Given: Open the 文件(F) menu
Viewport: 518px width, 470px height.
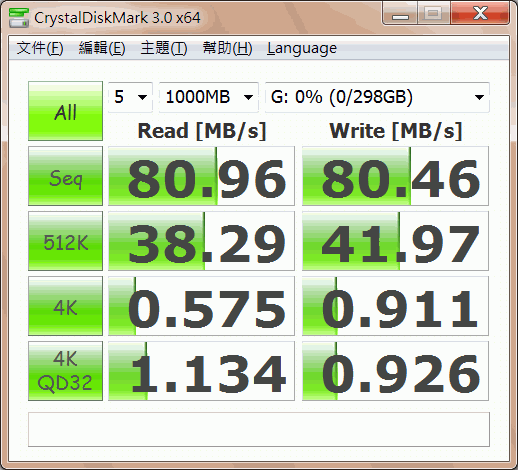Looking at the screenshot, I should (x=40, y=48).
